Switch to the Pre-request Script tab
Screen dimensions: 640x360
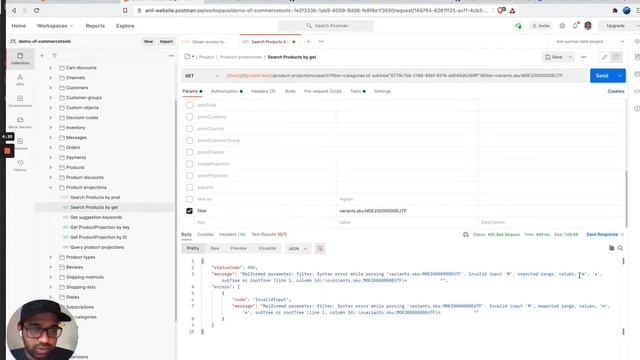click(322, 91)
